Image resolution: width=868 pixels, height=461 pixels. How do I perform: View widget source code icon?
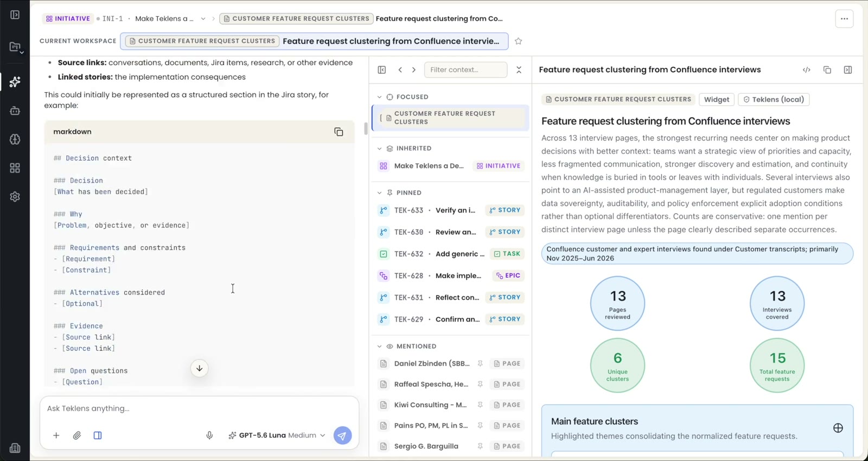(807, 70)
